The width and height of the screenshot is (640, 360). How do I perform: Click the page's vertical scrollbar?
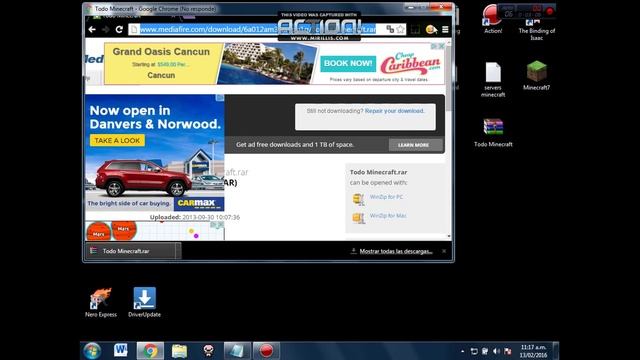449,78
